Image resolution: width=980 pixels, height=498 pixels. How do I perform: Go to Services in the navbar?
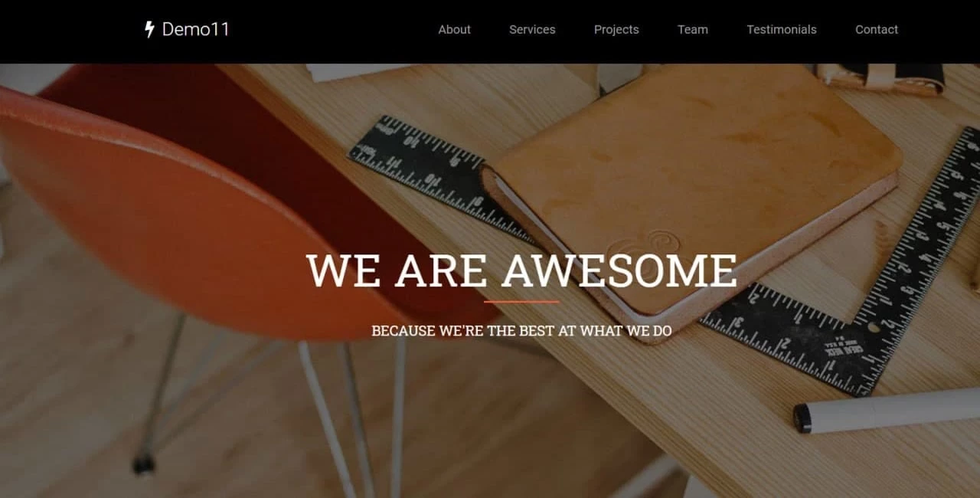coord(532,30)
